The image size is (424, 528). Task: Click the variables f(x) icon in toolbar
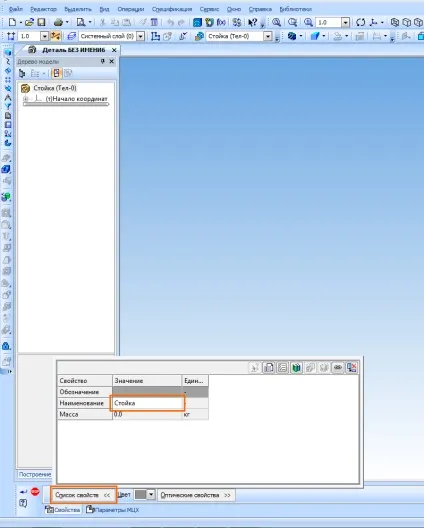(x=221, y=22)
